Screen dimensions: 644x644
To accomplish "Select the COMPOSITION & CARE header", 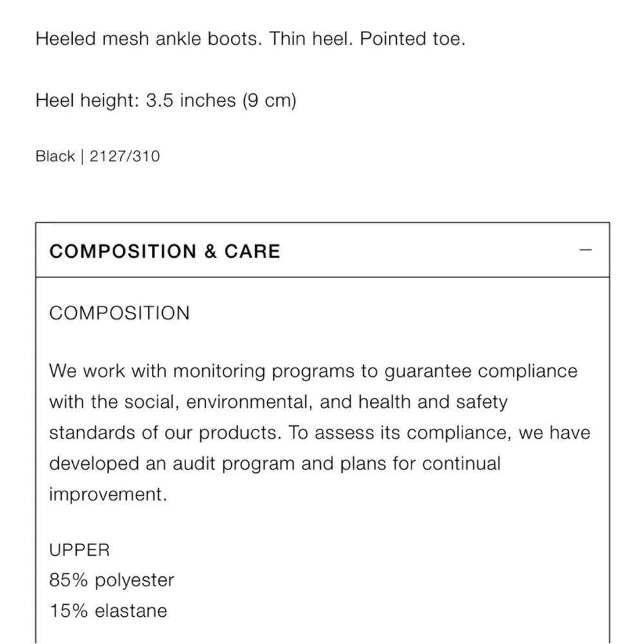I will [x=165, y=251].
